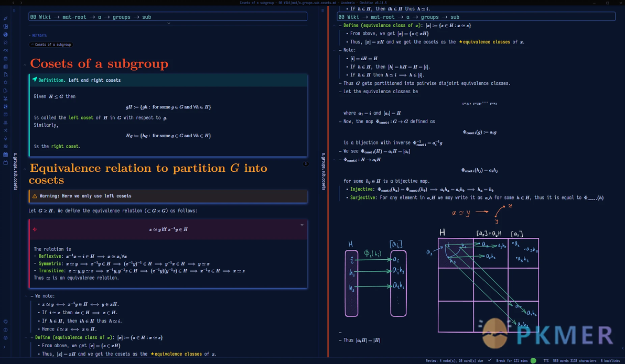Open help question mark icon

click(x=5, y=330)
